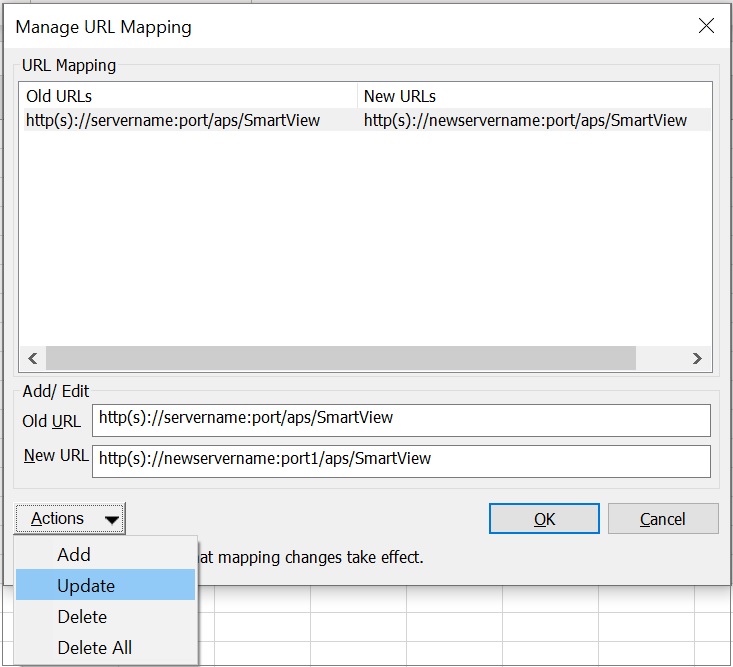Focus the New URL input field
This screenshot has height=667, width=733.
[401, 461]
